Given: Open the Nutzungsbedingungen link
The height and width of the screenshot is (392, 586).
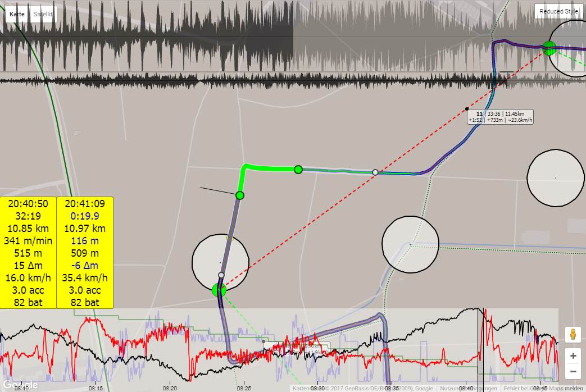Looking at the screenshot, I should tap(468, 389).
